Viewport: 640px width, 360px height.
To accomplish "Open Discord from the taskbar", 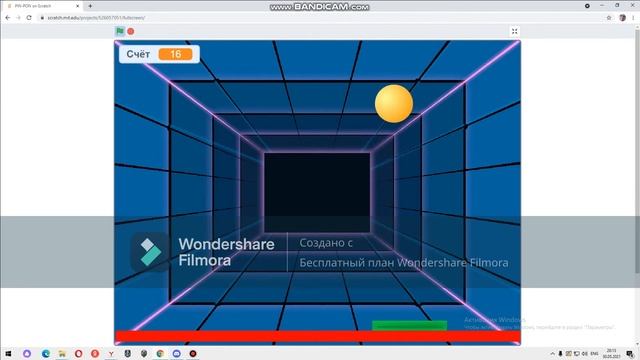I will coord(176,353).
